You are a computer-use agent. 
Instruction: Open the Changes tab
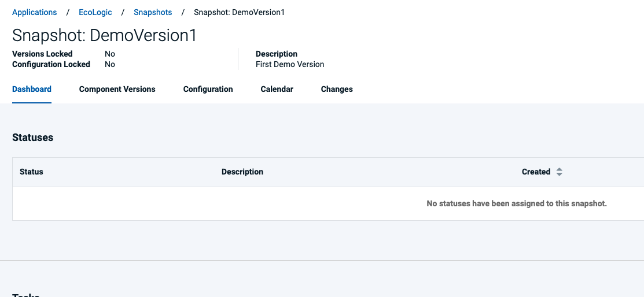pos(337,89)
